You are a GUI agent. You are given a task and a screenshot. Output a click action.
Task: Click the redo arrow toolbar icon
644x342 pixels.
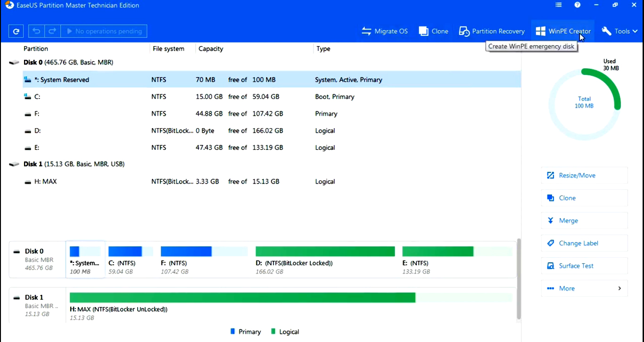pyautogui.click(x=52, y=31)
